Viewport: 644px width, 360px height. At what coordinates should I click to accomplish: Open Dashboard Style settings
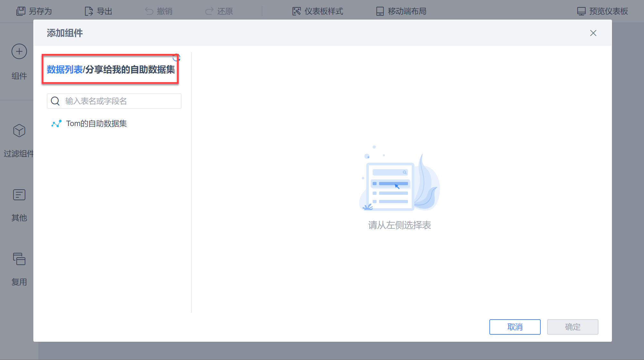pyautogui.click(x=318, y=11)
